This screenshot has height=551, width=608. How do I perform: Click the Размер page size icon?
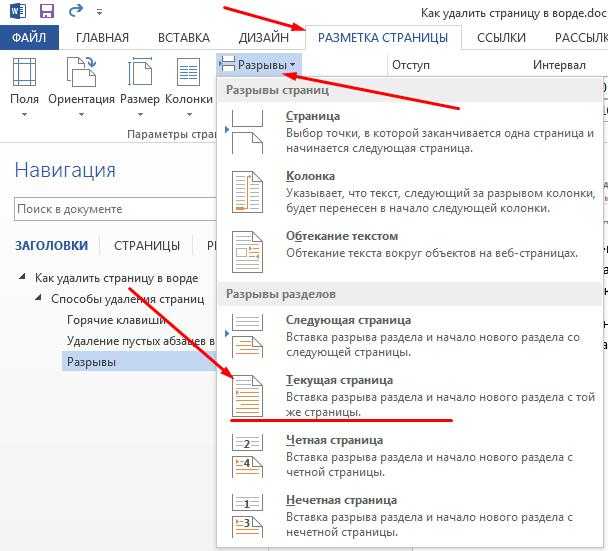(x=140, y=72)
